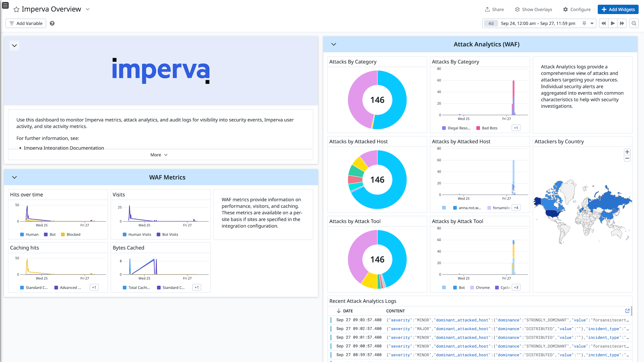
Task: Toggle Human Visits legend item
Action: [137, 235]
